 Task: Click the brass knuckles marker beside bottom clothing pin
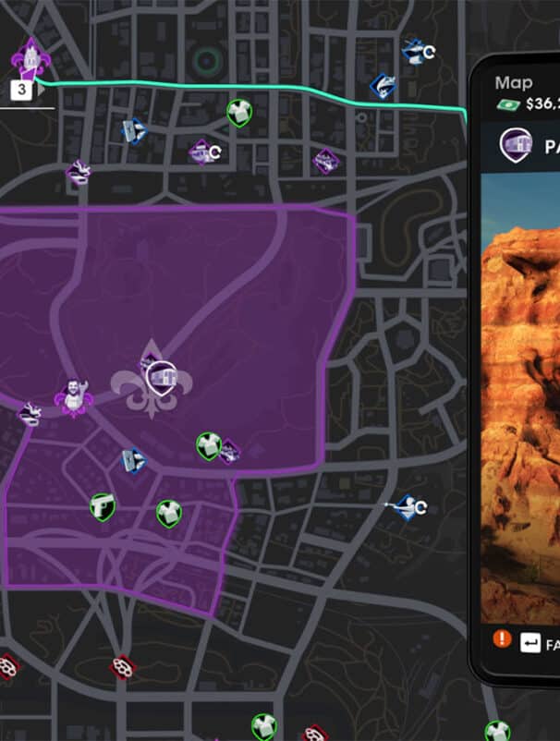(314, 733)
